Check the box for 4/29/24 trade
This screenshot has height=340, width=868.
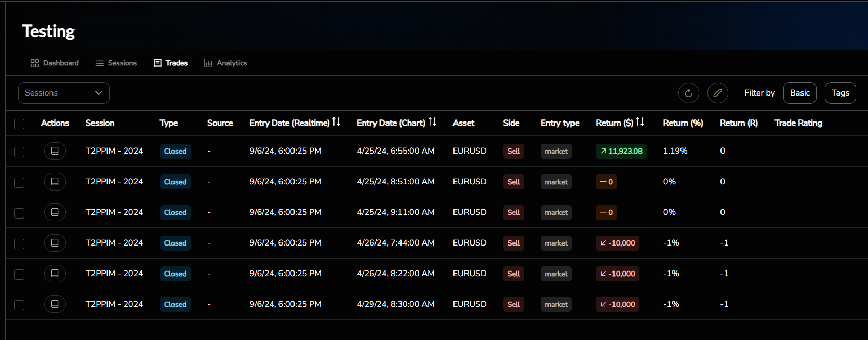(x=19, y=305)
